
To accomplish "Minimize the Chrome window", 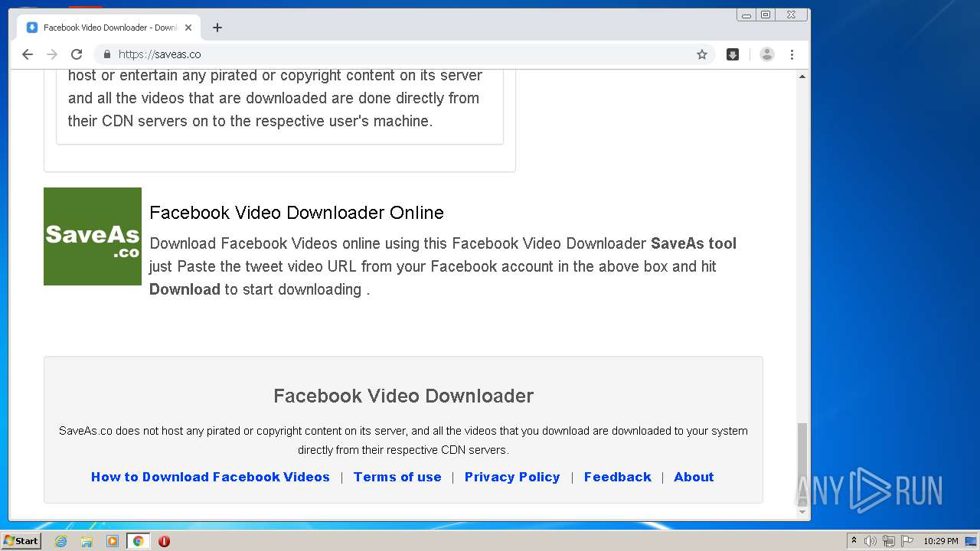I will coord(746,15).
